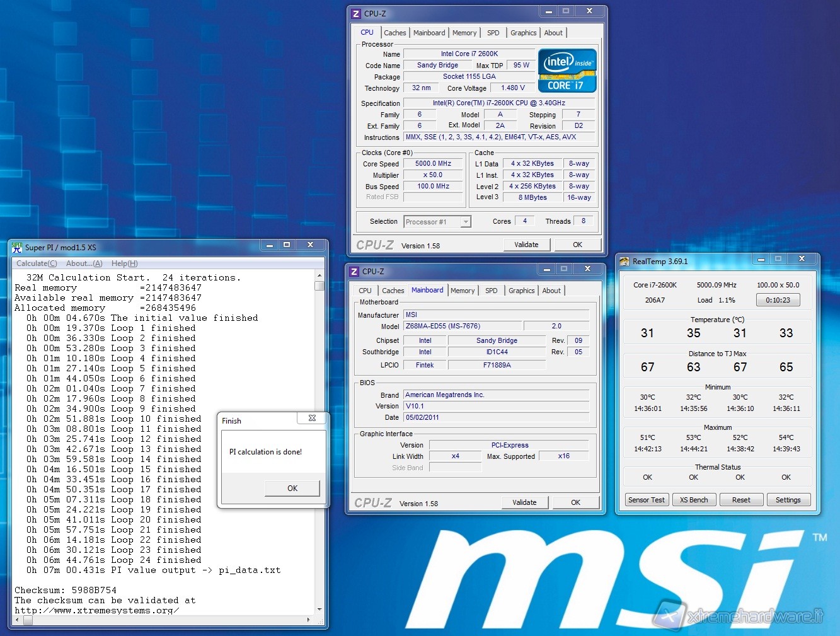Screen dimensions: 840x636
Task: Select the SPD tab in the lower CPU-Z window
Action: pos(492,291)
